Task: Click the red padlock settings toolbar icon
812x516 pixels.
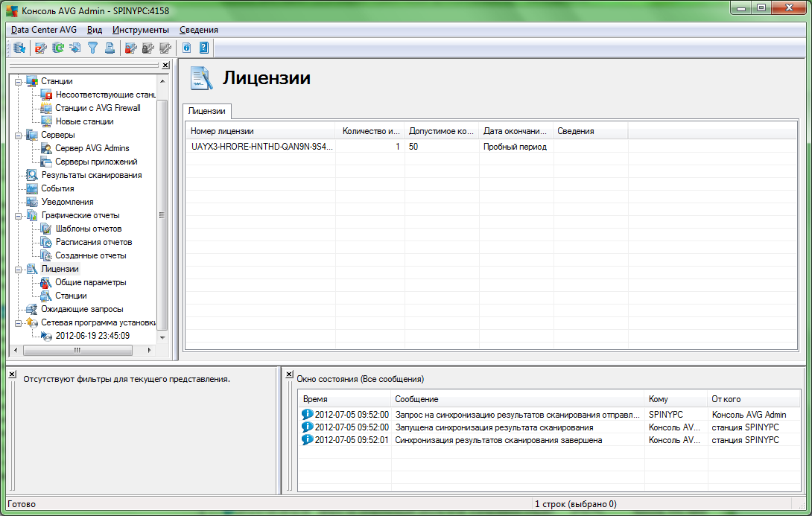Action: coord(130,48)
